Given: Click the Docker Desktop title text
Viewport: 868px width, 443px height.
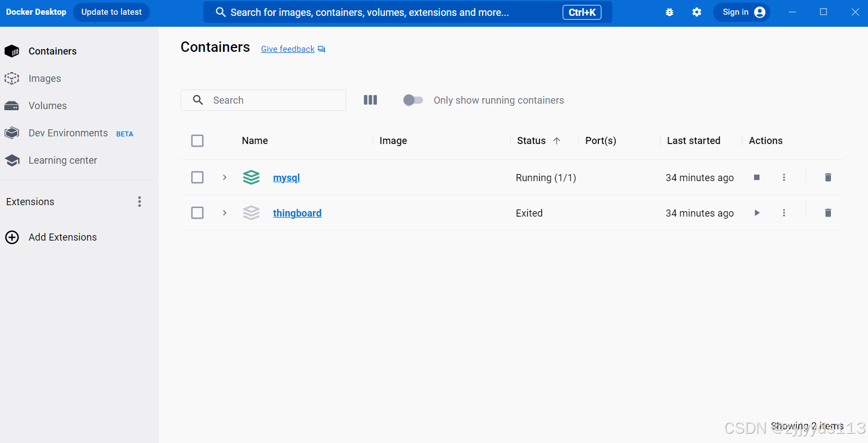Looking at the screenshot, I should point(36,12).
